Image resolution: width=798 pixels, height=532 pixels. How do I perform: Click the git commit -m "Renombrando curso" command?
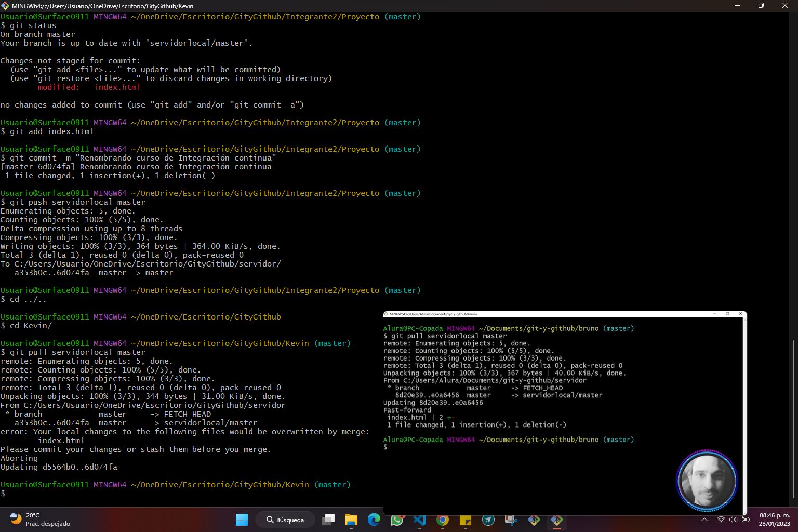coord(138,158)
